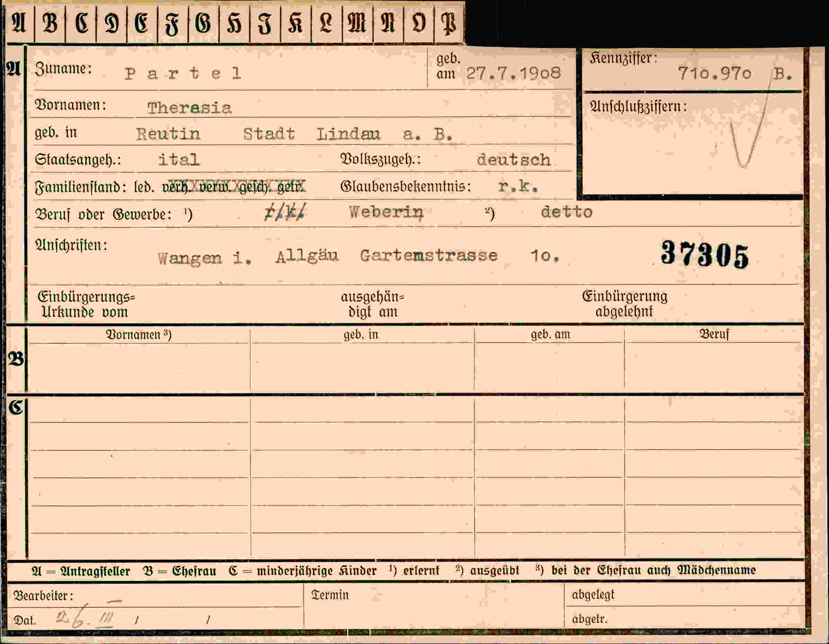Click the 'Antragsteller' legend text
Viewport: 829px width, 644px height.
tap(95, 571)
